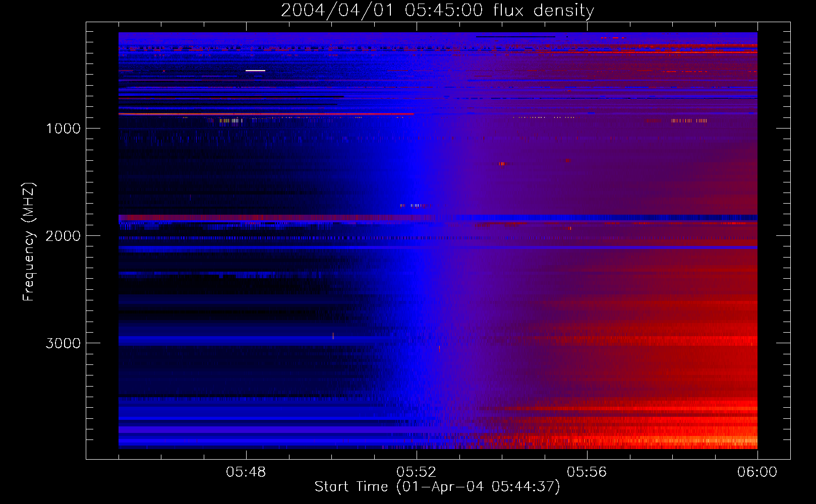This screenshot has height=504, width=816.
Task: Click the 3000 frequency tick label
Action: pyautogui.click(x=63, y=343)
